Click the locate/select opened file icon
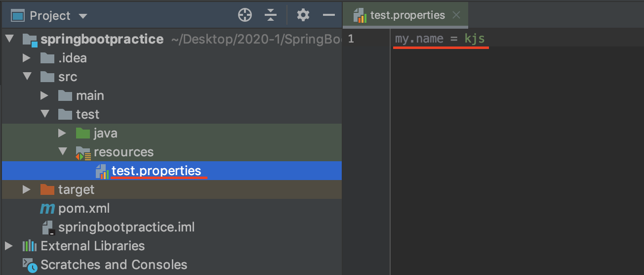Image resolution: width=644 pixels, height=275 pixels. pos(245,15)
